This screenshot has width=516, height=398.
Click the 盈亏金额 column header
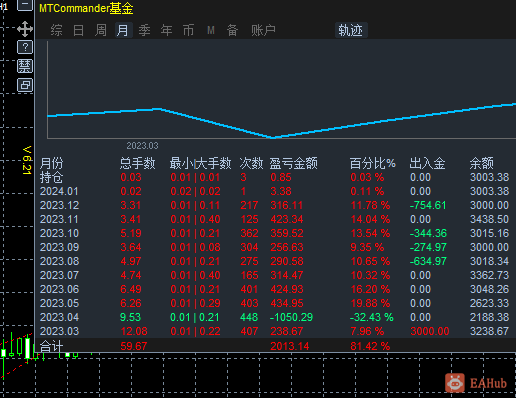coord(294,163)
